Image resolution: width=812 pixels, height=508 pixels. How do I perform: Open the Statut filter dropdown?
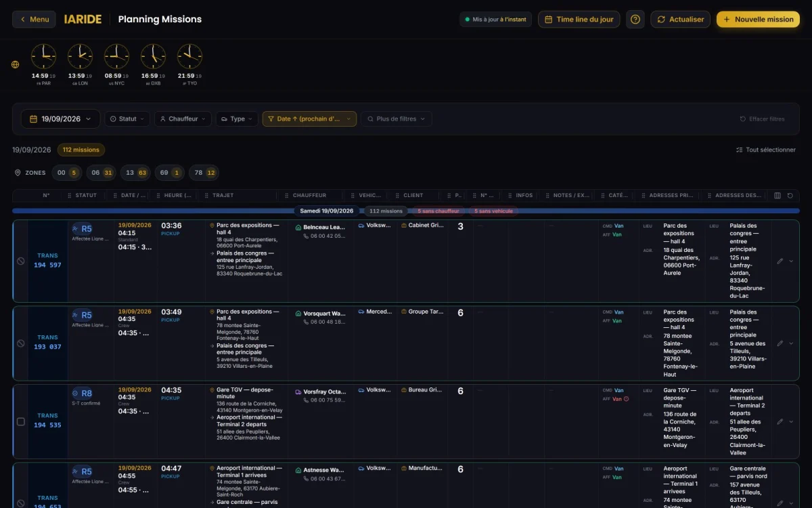pyautogui.click(x=127, y=119)
